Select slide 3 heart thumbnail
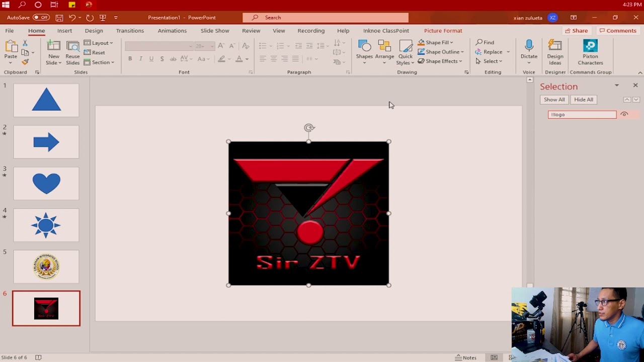This screenshot has width=644, height=362. pos(46,184)
